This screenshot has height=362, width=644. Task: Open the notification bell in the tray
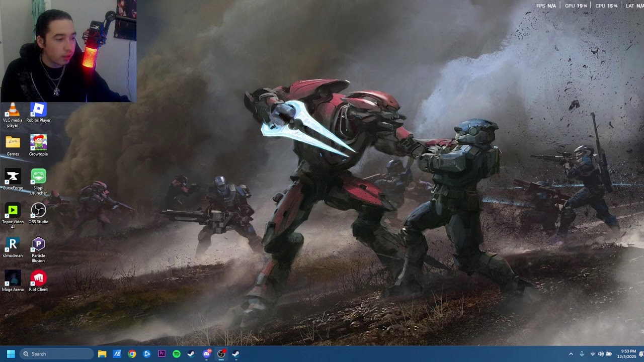641,354
